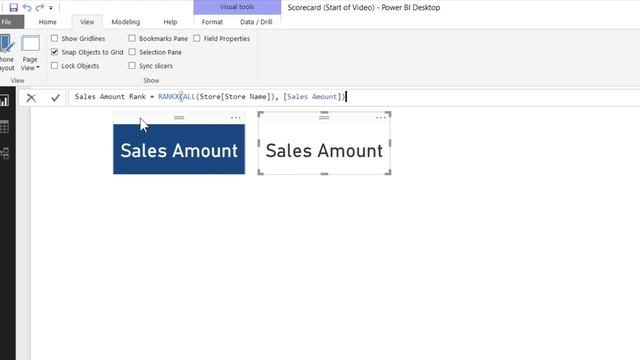Open More options on the white card
The width and height of the screenshot is (640, 360).
point(381,118)
